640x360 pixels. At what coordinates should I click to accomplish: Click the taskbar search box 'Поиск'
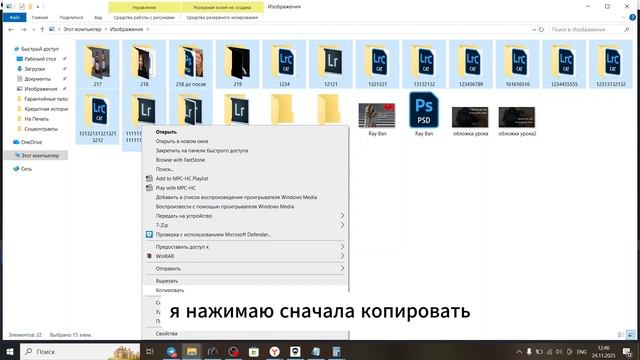click(x=80, y=351)
